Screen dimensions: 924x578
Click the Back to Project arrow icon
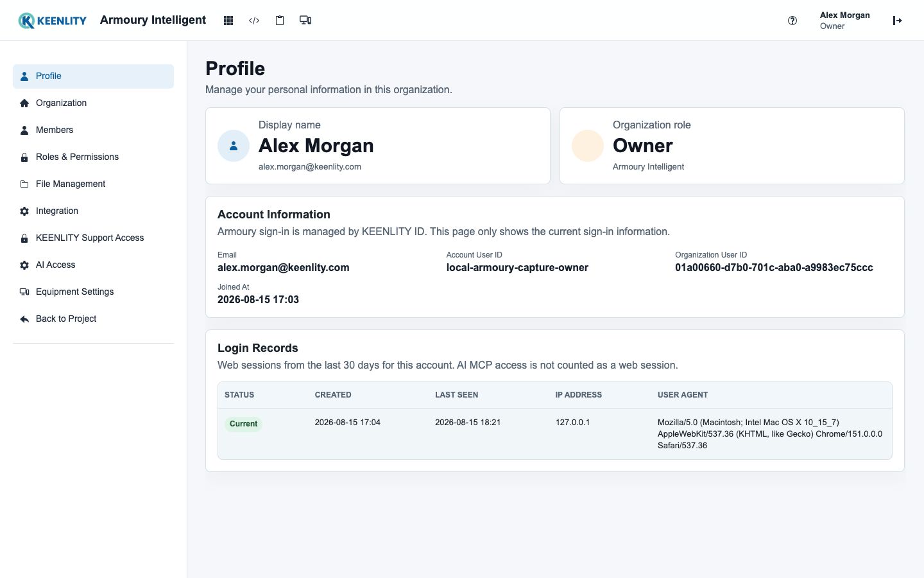pos(24,319)
